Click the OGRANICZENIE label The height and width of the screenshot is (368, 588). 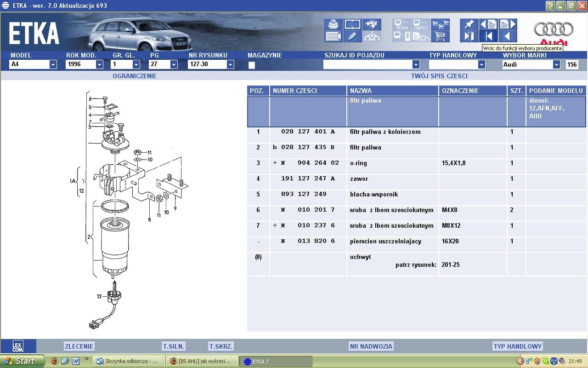tap(135, 76)
